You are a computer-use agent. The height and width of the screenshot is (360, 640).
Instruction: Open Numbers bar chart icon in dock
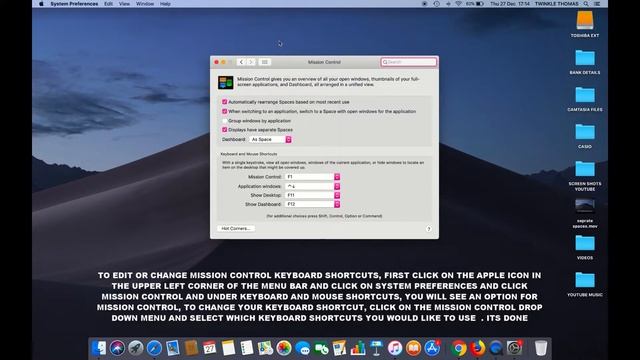(358, 348)
